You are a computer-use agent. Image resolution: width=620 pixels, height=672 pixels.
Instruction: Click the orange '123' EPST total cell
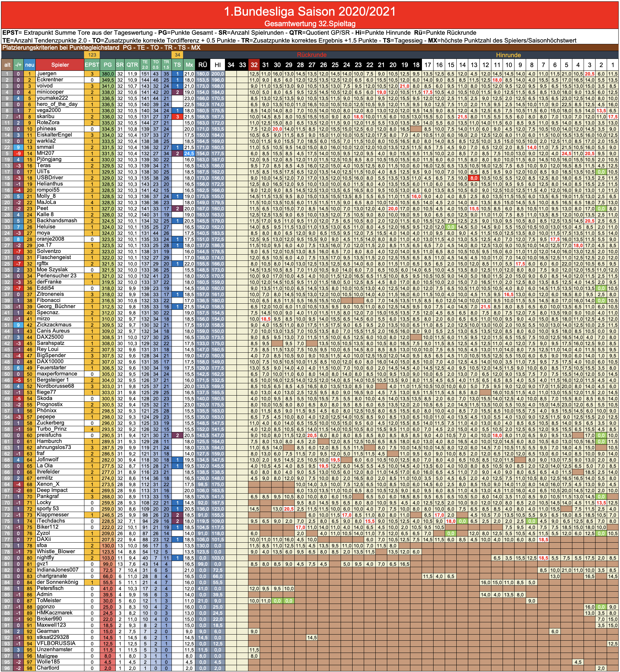92,55
